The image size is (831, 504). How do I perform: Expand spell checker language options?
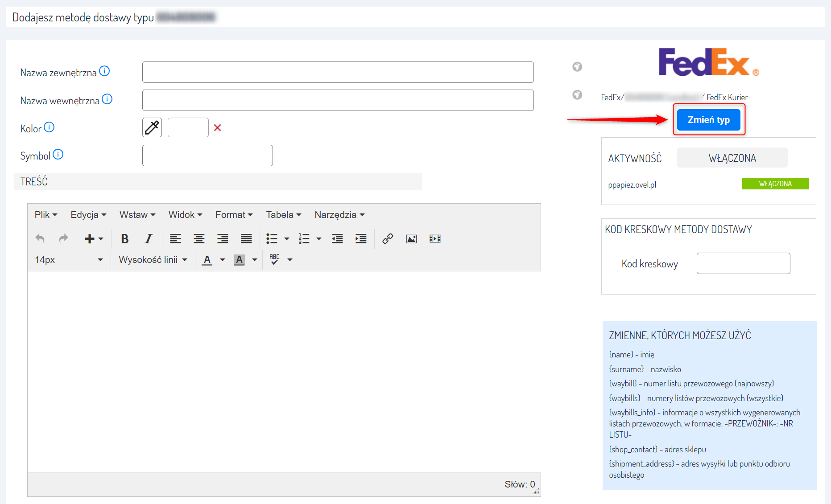(x=290, y=260)
